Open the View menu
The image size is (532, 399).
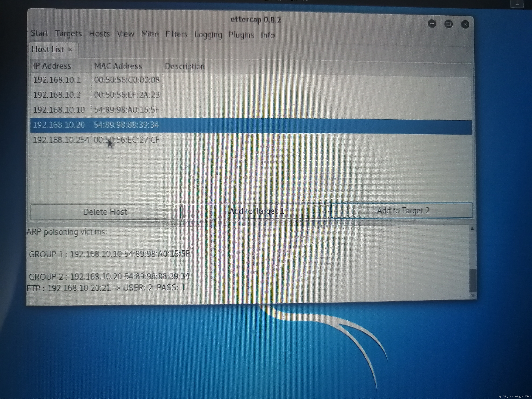(x=125, y=34)
